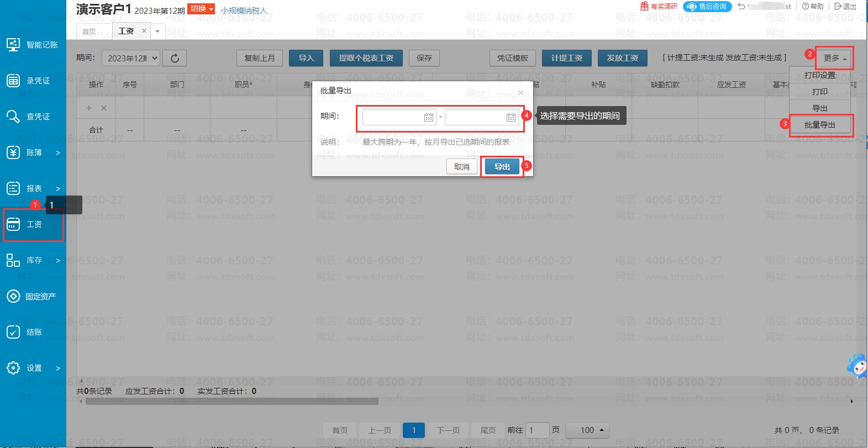This screenshot has height=448, width=868.
Task: Click the 固定资产 fixed assets icon
Action: (13, 297)
